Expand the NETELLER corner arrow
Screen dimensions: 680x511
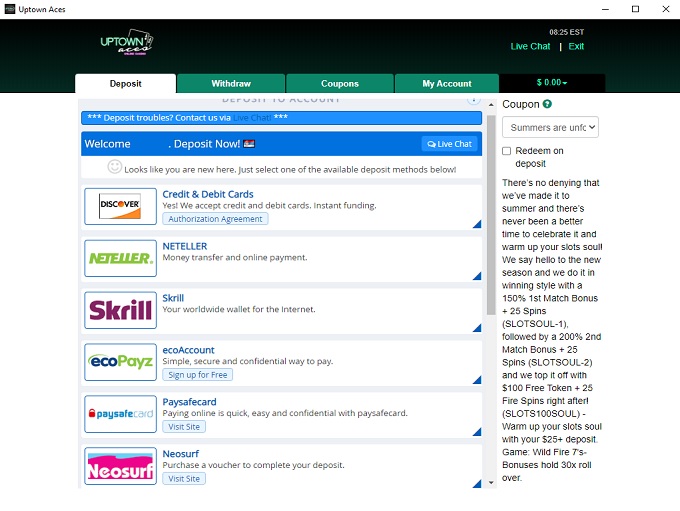[477, 276]
